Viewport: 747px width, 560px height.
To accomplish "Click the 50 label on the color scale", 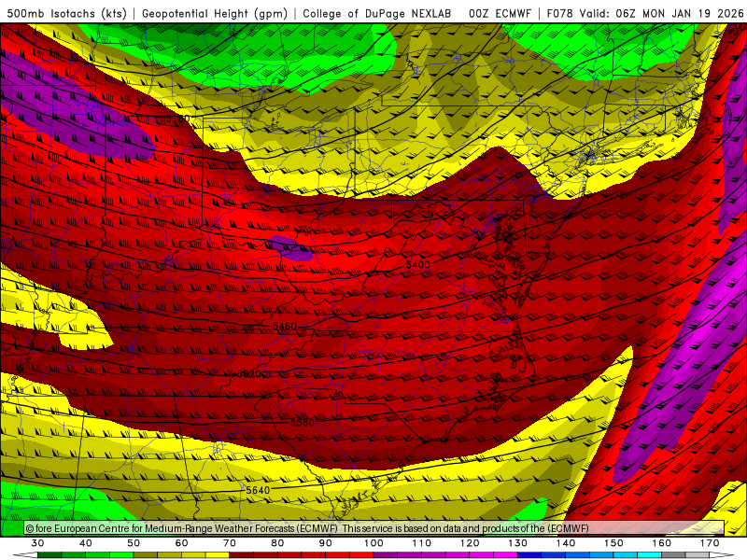I will (x=134, y=543).
